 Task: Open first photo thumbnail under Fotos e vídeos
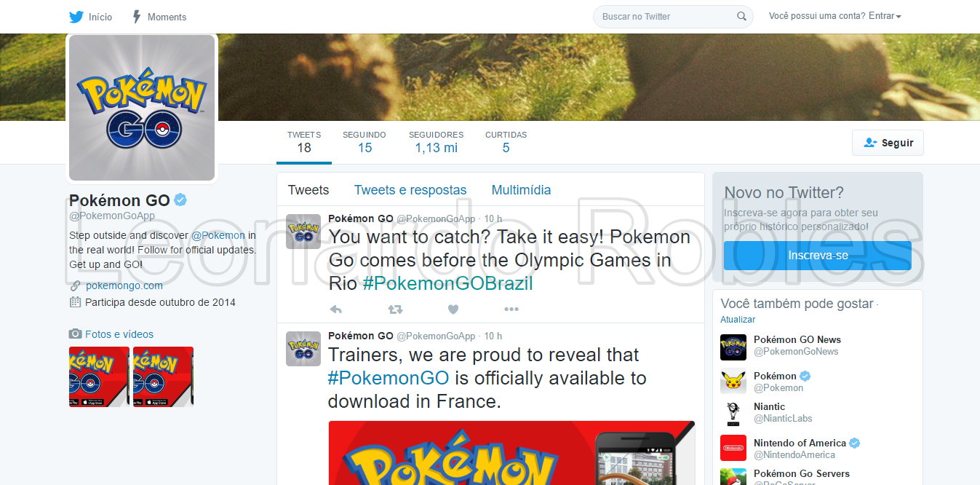pos(100,376)
